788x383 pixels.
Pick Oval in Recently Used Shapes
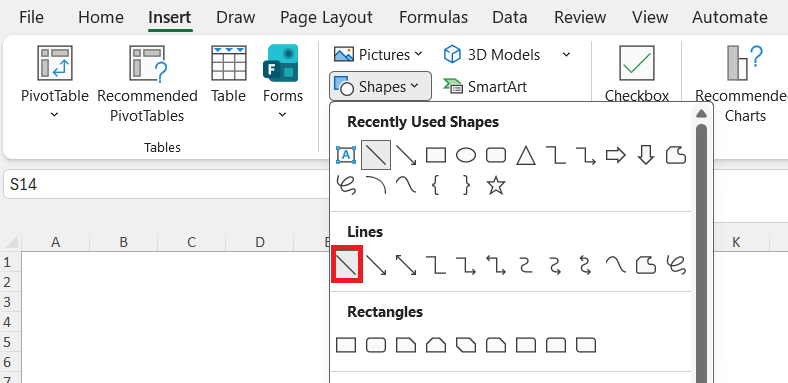coord(466,156)
